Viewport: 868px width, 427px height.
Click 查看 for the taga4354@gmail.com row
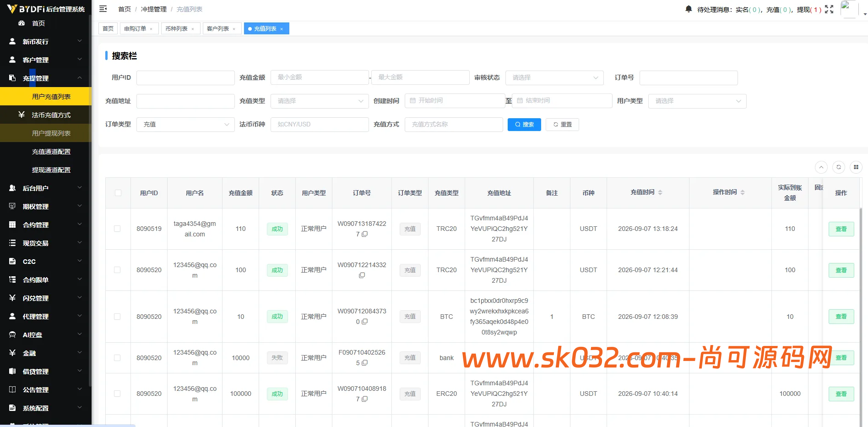841,229
